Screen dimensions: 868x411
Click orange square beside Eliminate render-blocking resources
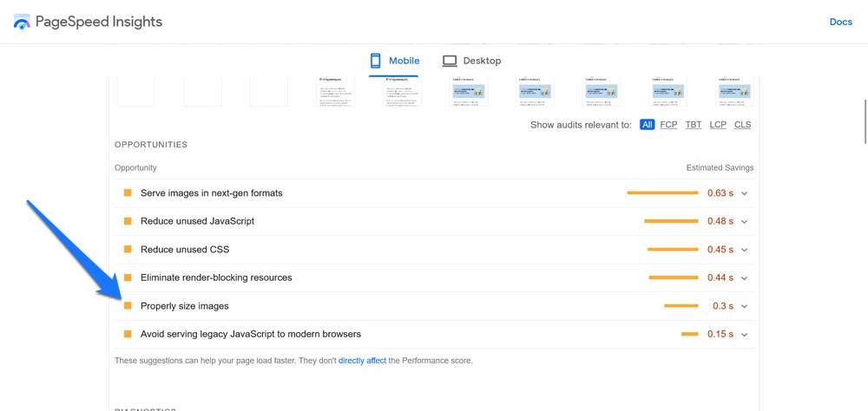[x=128, y=277]
